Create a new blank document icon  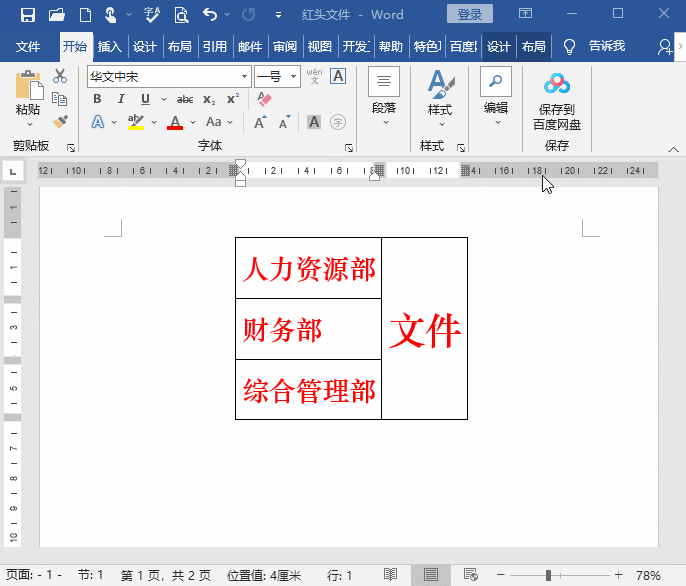click(85, 15)
